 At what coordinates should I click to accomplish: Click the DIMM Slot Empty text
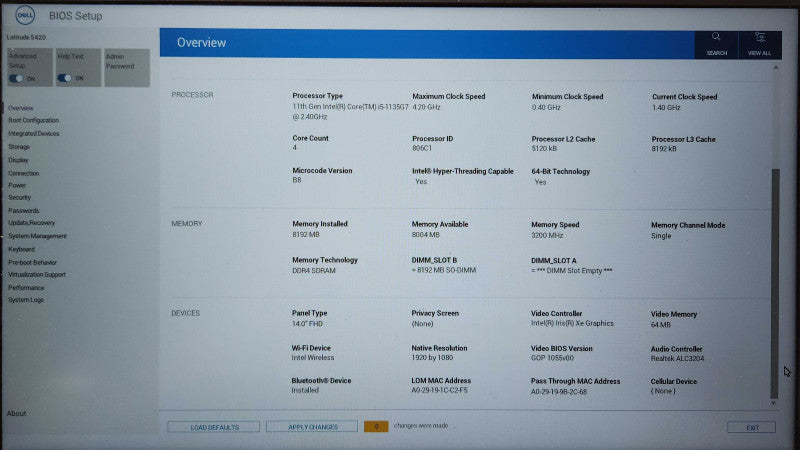(x=571, y=270)
